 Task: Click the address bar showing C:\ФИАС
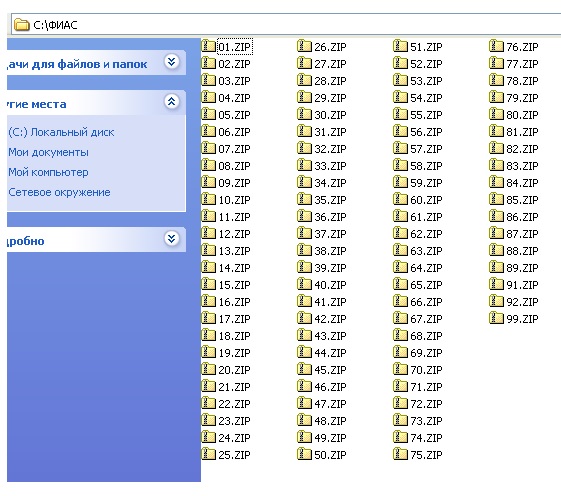[286, 25]
